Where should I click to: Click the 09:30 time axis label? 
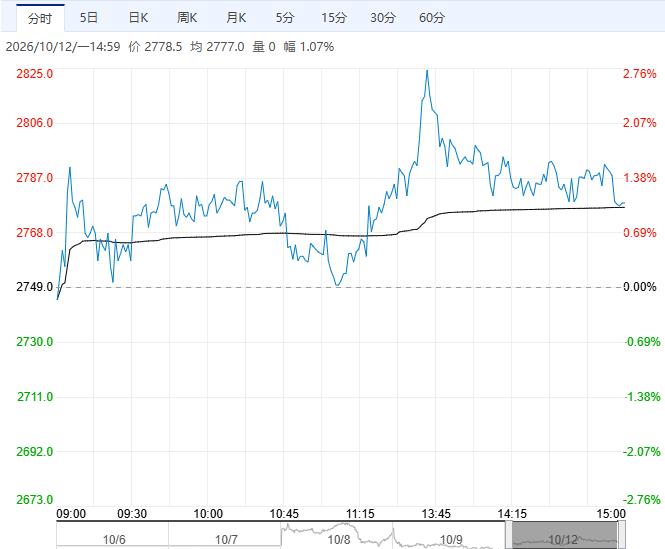tap(132, 514)
